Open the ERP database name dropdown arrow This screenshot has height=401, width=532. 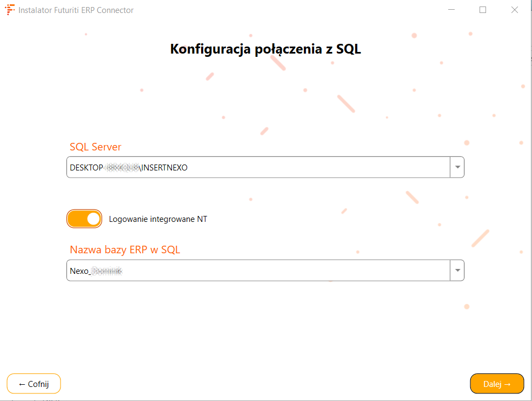(457, 271)
